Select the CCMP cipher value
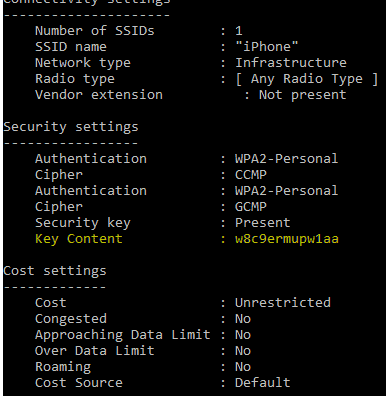387x396 pixels. click(251, 175)
